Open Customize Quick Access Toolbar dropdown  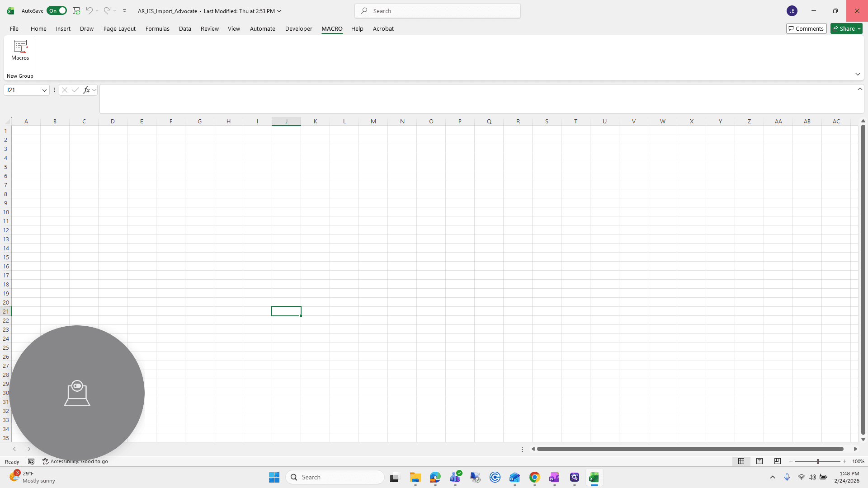tap(124, 11)
